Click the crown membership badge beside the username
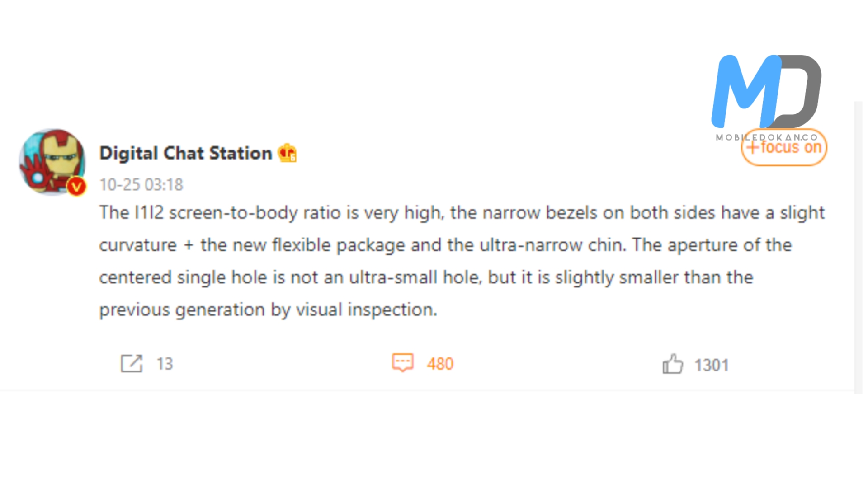The height and width of the screenshot is (488, 868). (x=288, y=153)
